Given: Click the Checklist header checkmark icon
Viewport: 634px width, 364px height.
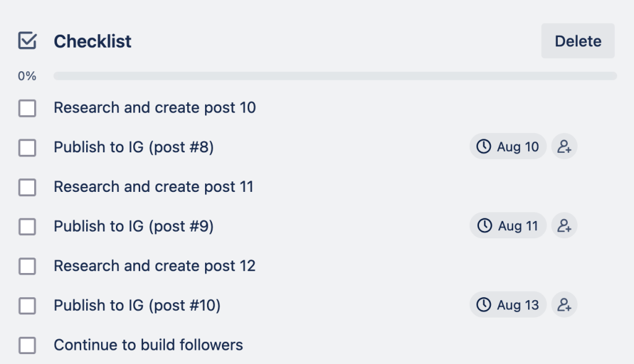Looking at the screenshot, I should click(27, 41).
